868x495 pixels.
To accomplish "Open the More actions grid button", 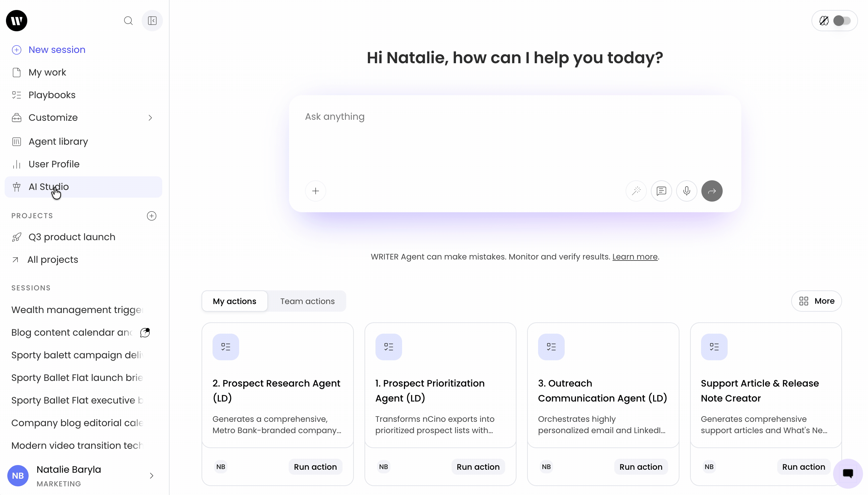I will [817, 301].
